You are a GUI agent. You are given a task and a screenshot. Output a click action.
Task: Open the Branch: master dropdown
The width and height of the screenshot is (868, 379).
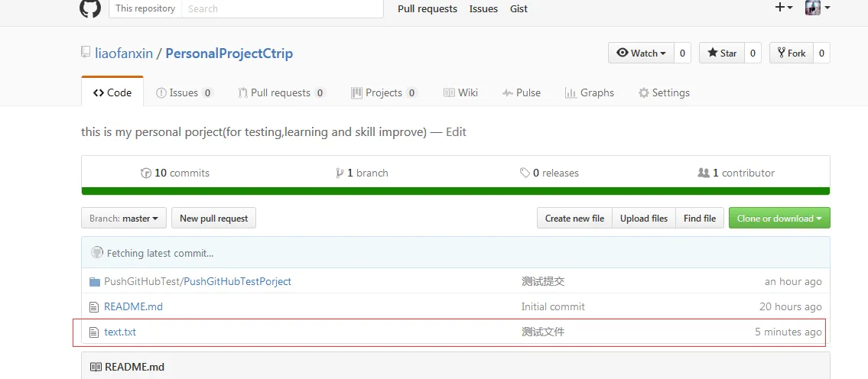click(124, 218)
